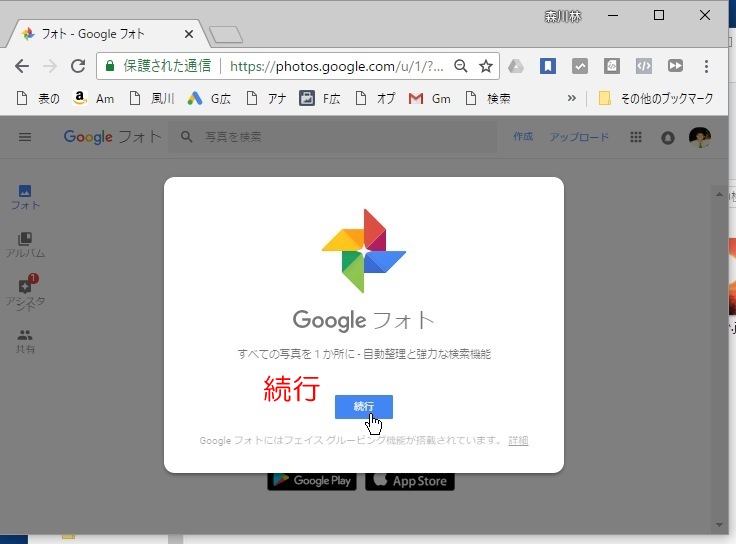
Task: Click the browser forward arrow
Action: [49, 66]
